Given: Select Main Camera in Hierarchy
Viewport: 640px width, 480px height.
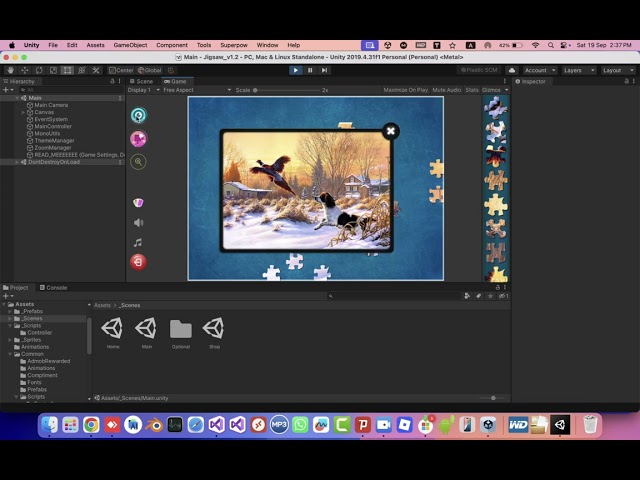Looking at the screenshot, I should [x=51, y=105].
